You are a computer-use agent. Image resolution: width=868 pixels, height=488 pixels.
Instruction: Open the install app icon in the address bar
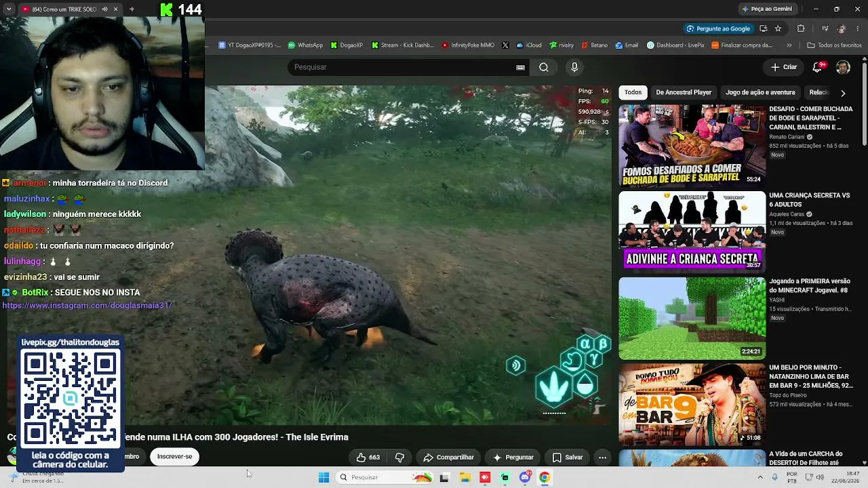763,28
